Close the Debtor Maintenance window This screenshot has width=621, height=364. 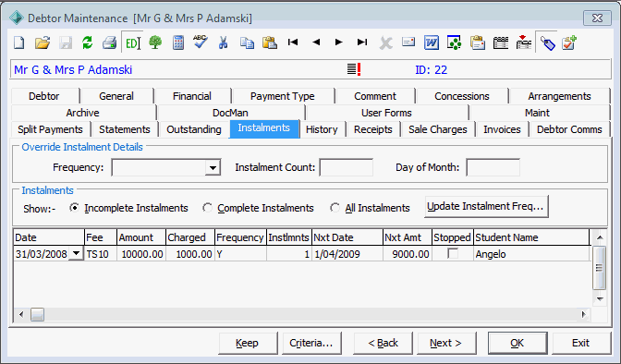tap(597, 18)
